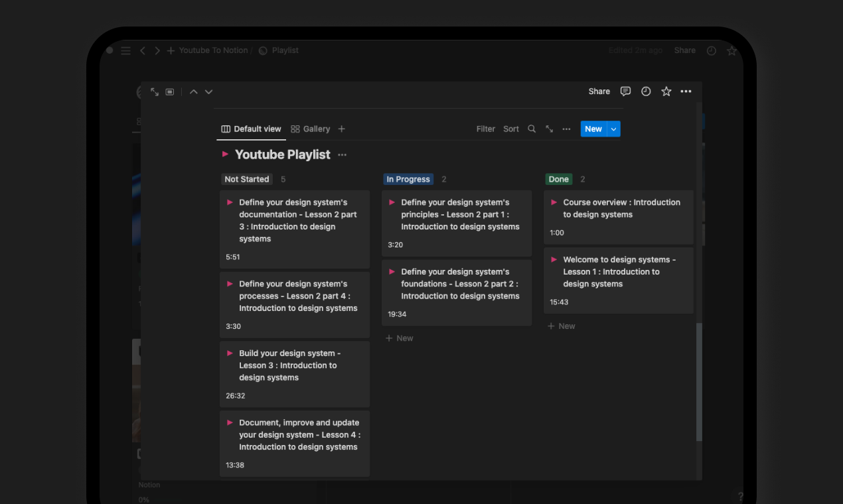
Task: Click play icon on Course overview card
Action: (x=554, y=202)
